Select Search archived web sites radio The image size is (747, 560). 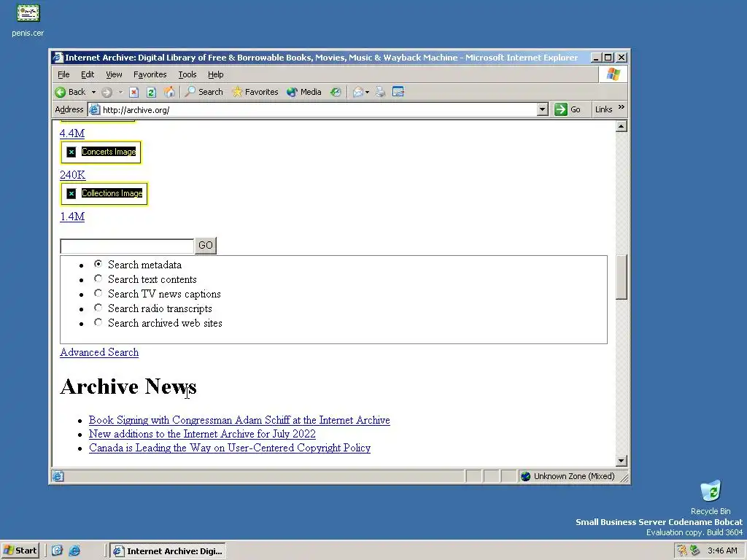(x=98, y=322)
